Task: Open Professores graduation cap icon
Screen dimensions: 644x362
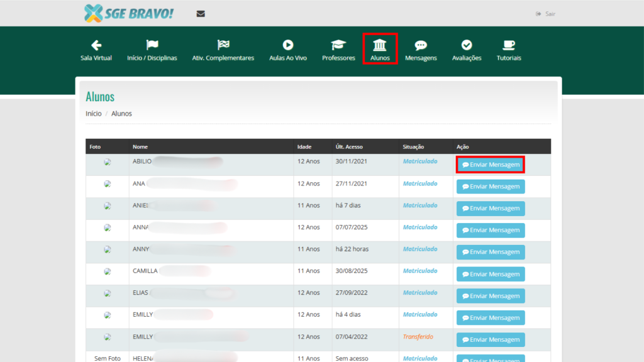Action: click(338, 45)
